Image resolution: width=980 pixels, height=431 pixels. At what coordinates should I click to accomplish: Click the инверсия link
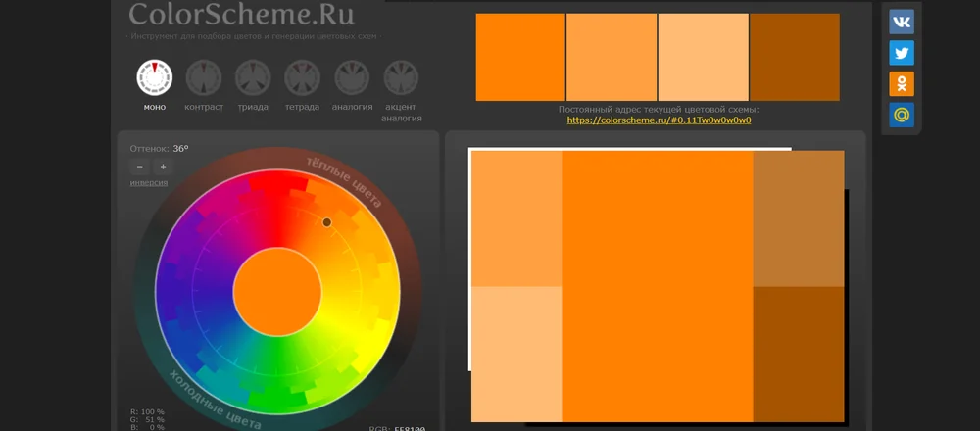pos(149,183)
